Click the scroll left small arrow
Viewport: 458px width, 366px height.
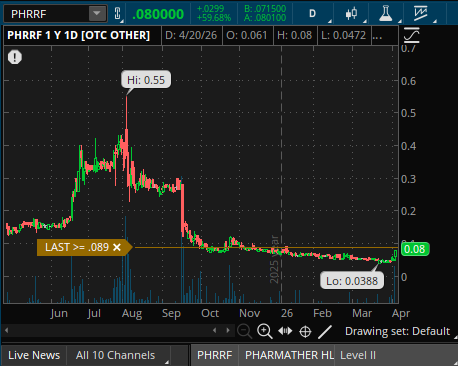215,330
